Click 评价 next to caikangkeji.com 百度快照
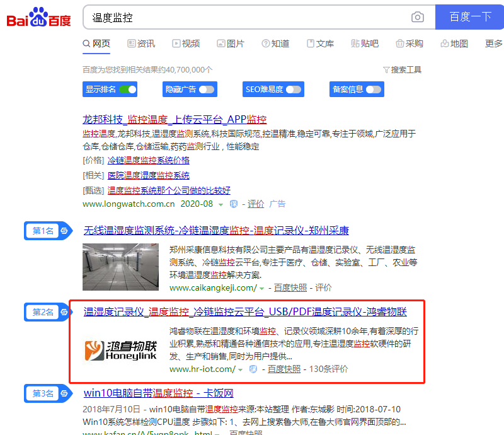Image resolution: width=504 pixels, height=435 pixels. [323, 288]
